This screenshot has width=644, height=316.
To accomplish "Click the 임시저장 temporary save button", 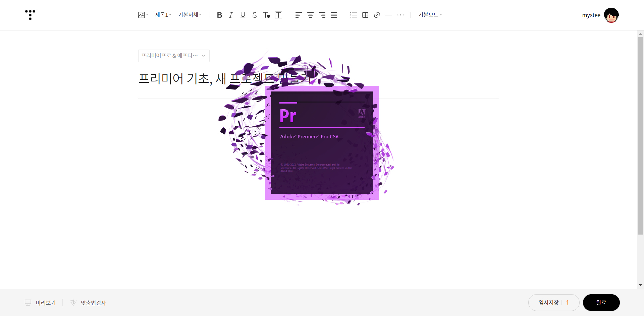I will tap(548, 303).
